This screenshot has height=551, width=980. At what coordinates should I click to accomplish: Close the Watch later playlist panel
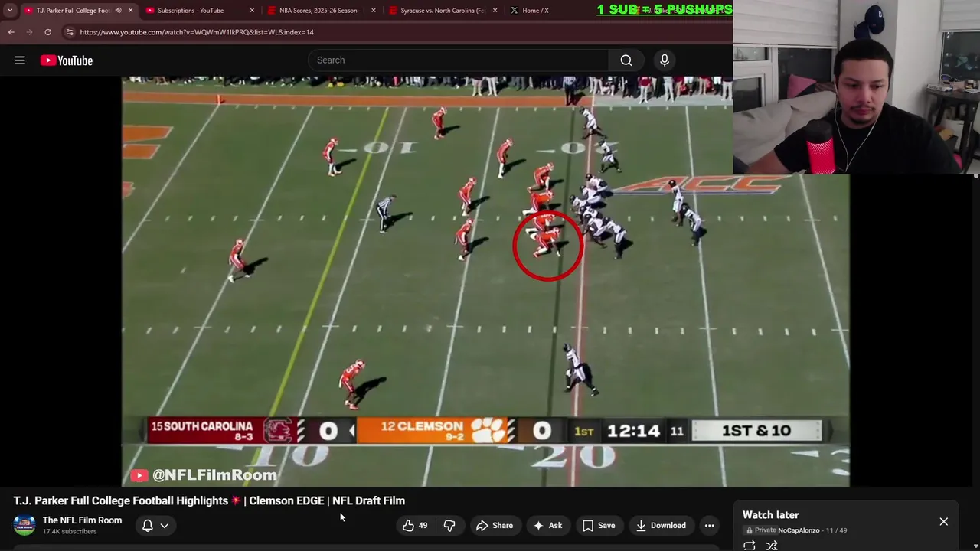[x=943, y=522]
